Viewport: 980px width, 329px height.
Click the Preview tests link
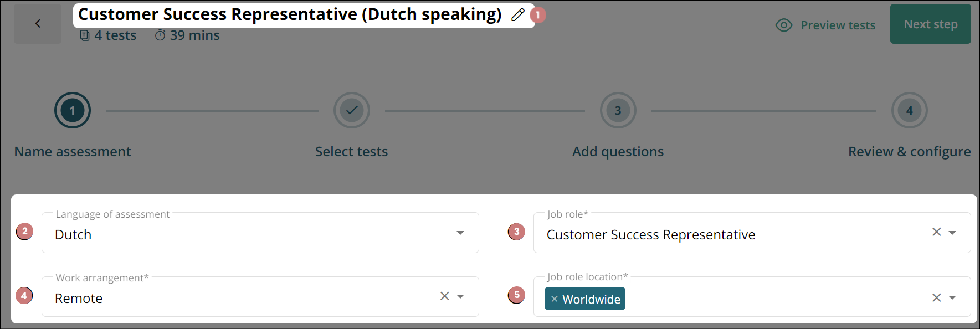(838, 25)
